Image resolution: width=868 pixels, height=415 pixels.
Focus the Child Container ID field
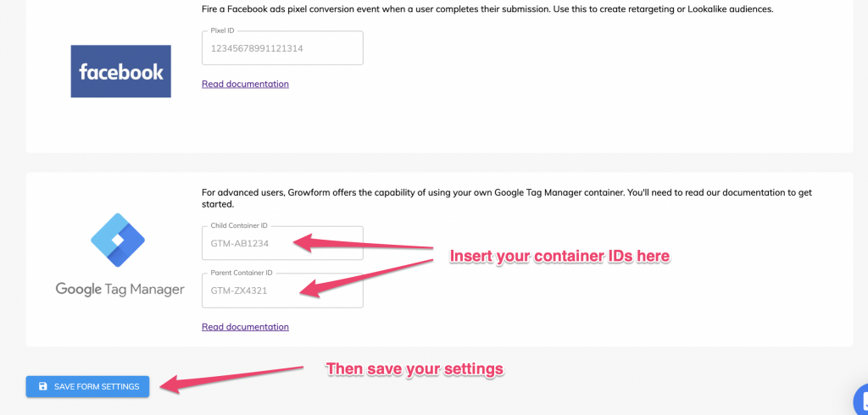click(282, 243)
